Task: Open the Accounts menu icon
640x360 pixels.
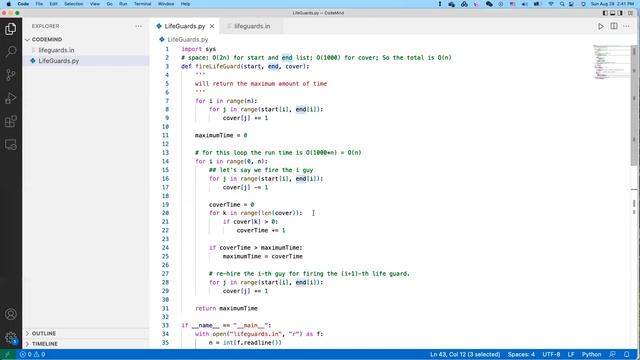Action: 11,314
